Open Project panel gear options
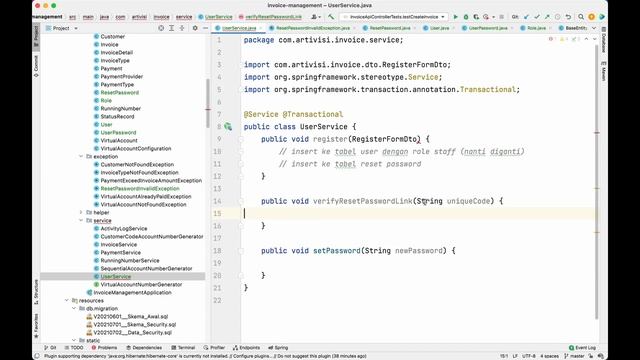This screenshot has height=360, width=640. coord(195,28)
